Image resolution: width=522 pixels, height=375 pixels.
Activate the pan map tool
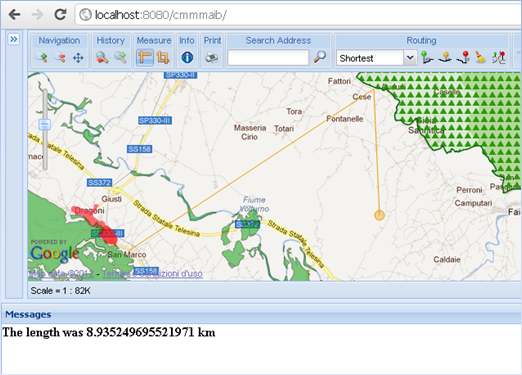tap(78, 58)
